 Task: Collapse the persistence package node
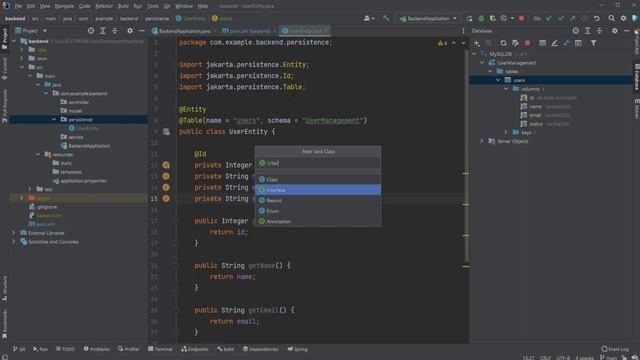[54, 120]
